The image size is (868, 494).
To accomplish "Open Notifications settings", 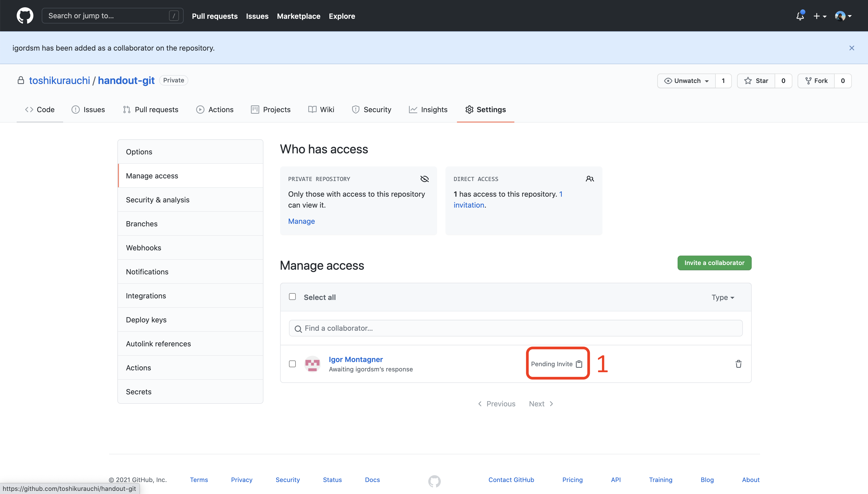I will pyautogui.click(x=190, y=272).
